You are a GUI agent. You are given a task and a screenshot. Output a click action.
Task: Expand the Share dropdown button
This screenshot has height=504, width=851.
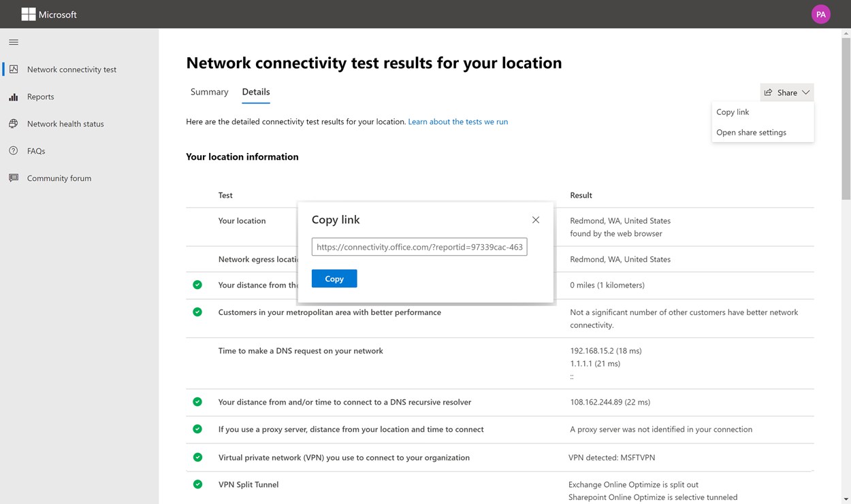pyautogui.click(x=786, y=93)
